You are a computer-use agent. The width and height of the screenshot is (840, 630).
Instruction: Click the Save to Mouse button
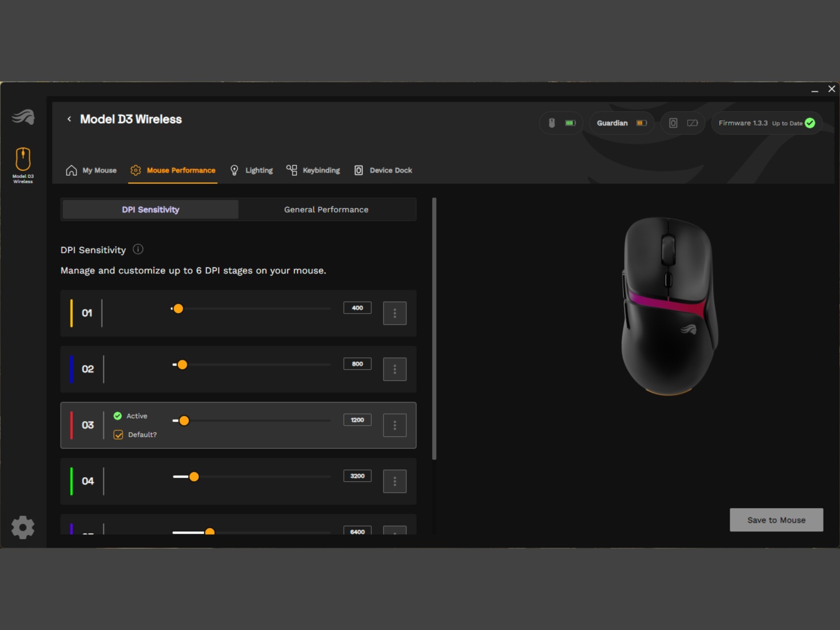coord(776,520)
